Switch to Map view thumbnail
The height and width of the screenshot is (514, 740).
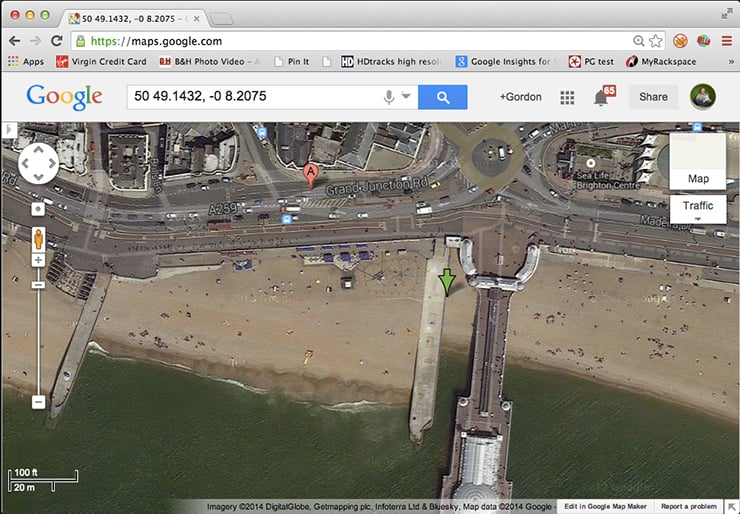(698, 161)
